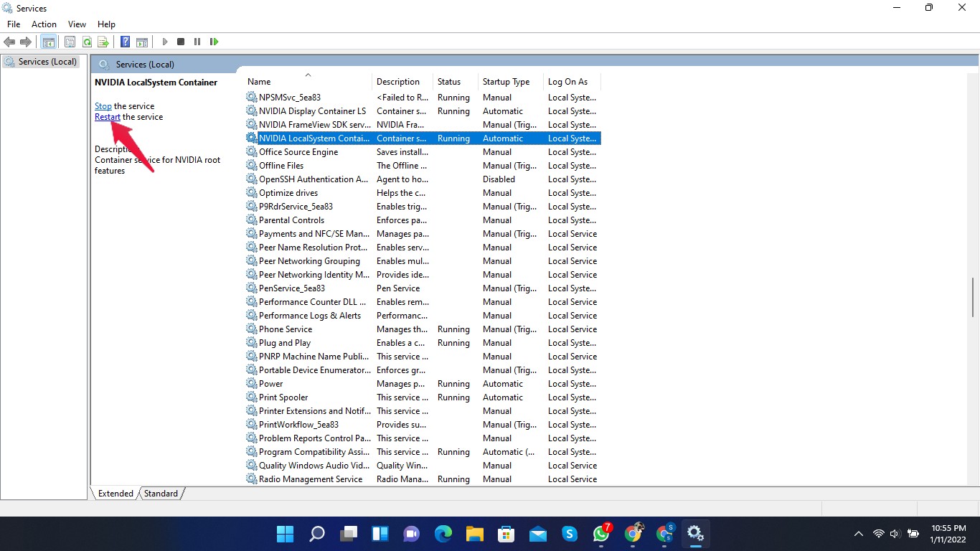Click the Refresh toolbar icon
This screenshot has width=980, height=551.
[x=87, y=42]
